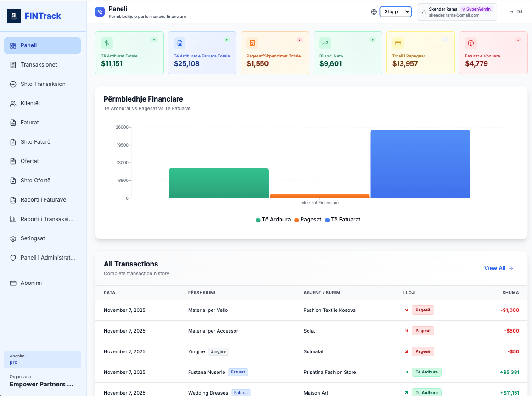The height and width of the screenshot is (396, 532).
Task: Select Paneli in the sidebar
Action: click(42, 45)
